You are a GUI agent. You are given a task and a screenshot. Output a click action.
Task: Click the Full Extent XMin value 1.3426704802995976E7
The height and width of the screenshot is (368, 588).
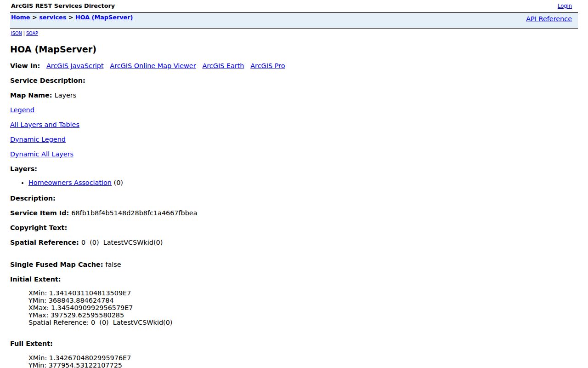pos(90,358)
